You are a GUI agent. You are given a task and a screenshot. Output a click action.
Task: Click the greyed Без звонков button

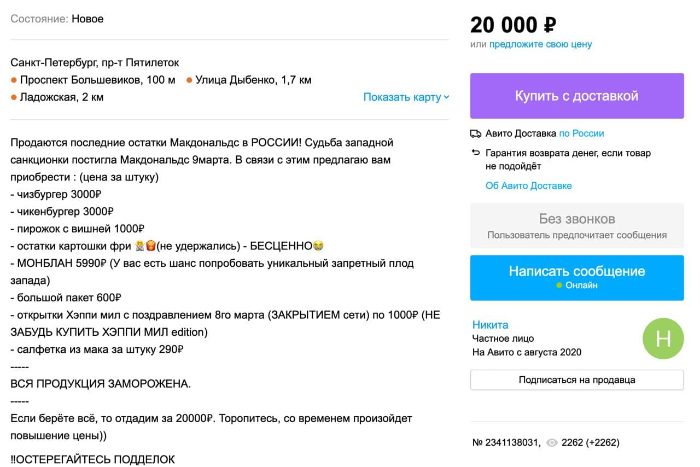576,225
